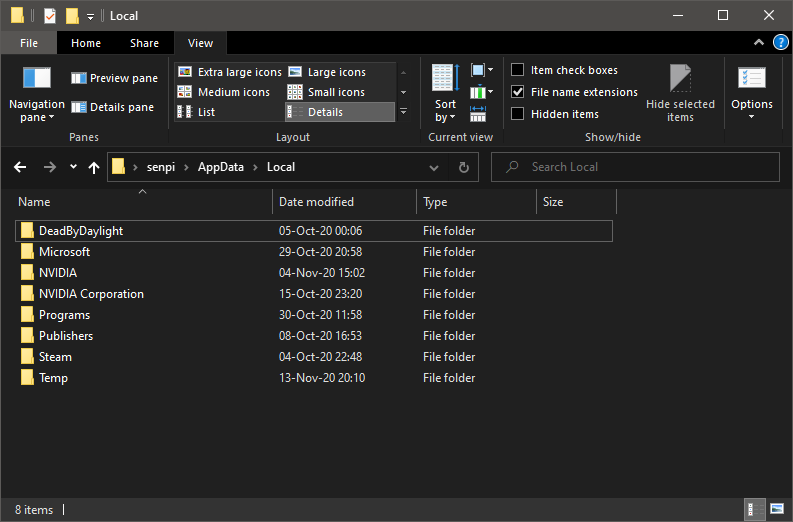Switch to the Home ribbon tab
The height and width of the screenshot is (522, 793).
point(86,43)
